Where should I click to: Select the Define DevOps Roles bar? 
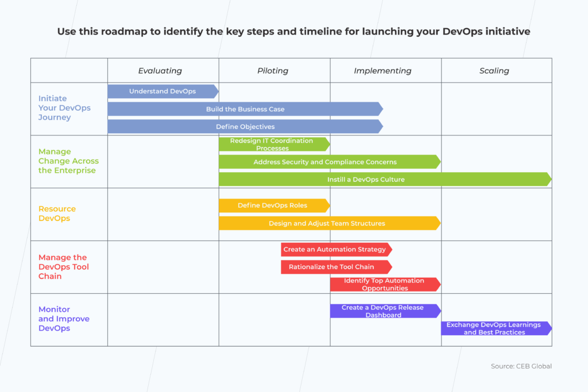(274, 205)
